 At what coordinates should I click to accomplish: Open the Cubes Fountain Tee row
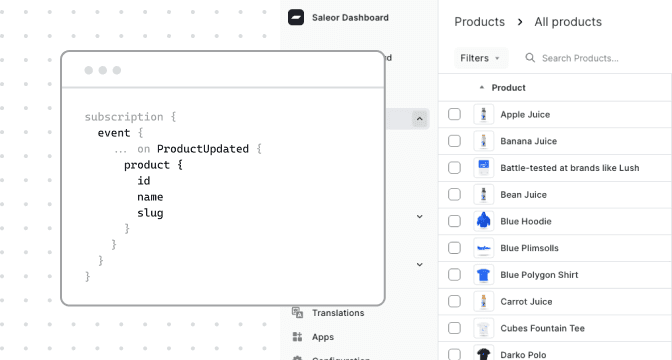pos(555,328)
